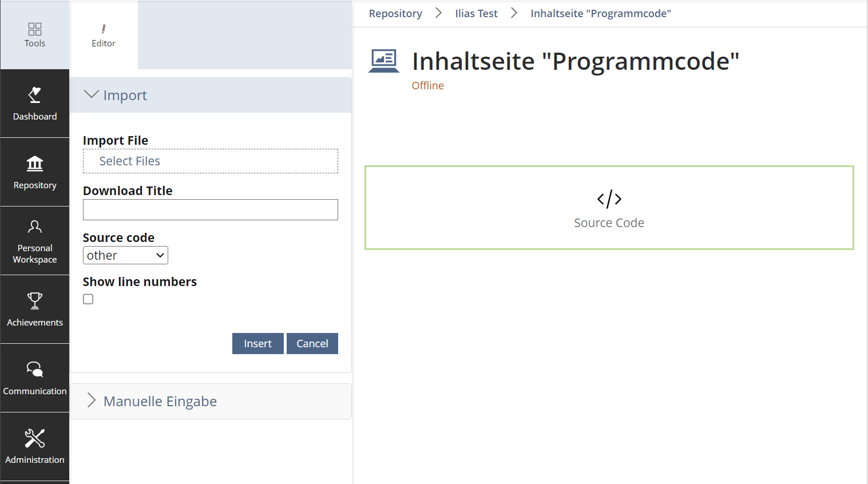This screenshot has height=484, width=868.
Task: Open Administration tools icon
Action: click(35, 438)
